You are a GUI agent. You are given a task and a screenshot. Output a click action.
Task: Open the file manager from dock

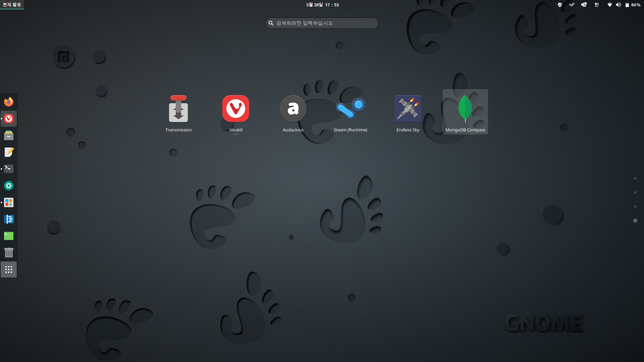(x=9, y=135)
